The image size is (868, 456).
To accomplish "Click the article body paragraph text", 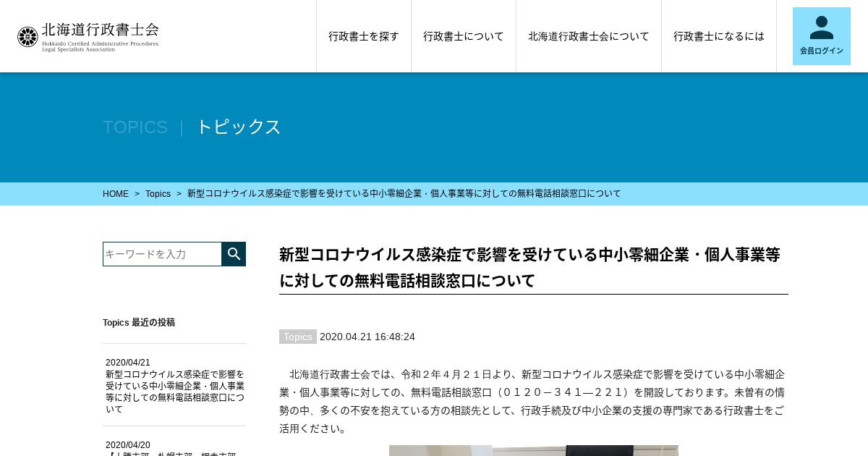I will 534,401.
